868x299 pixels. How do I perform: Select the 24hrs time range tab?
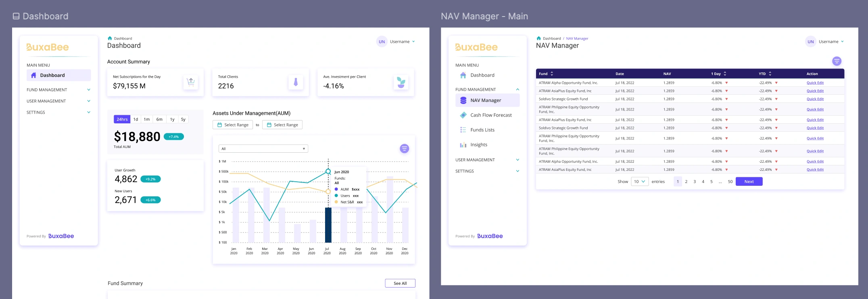122,119
